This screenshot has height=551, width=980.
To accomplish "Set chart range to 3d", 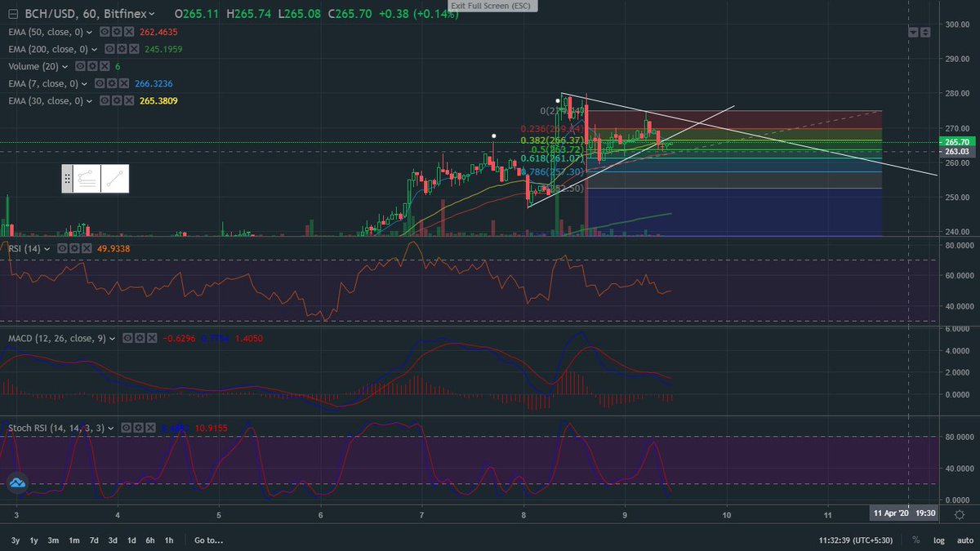I will pos(113,540).
